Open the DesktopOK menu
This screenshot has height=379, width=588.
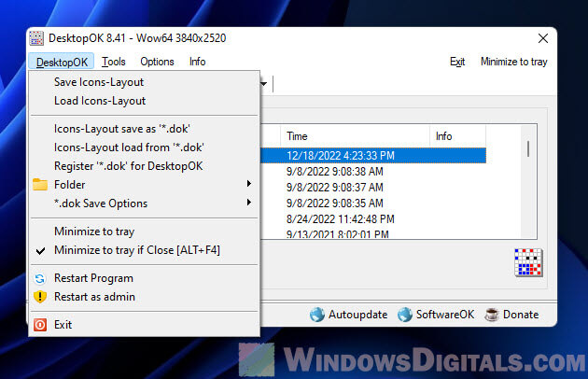pyautogui.click(x=62, y=62)
